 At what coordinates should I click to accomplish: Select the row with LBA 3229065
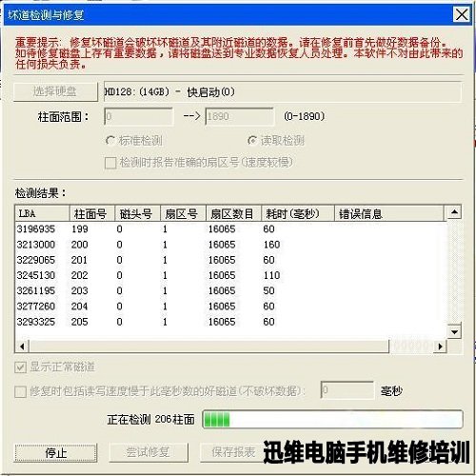[231, 260]
